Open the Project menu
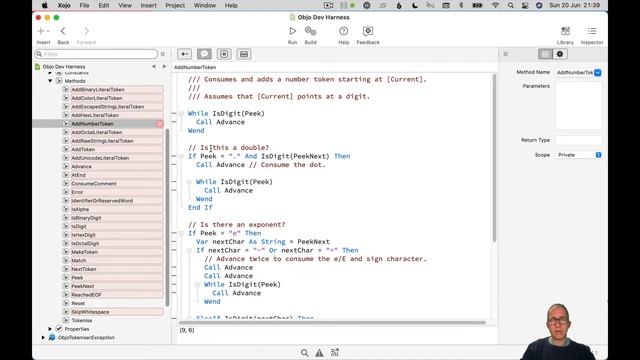 (175, 5)
